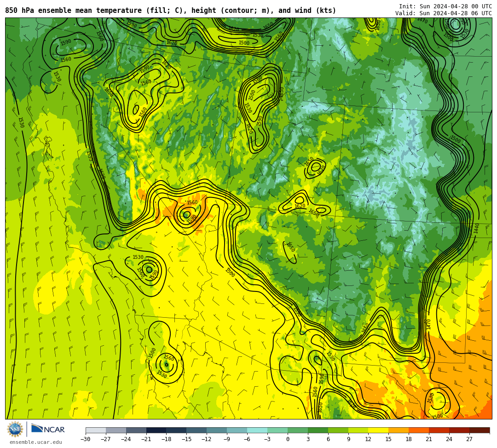
Task: Click the −9 colorbar tick label
Action: (227, 439)
